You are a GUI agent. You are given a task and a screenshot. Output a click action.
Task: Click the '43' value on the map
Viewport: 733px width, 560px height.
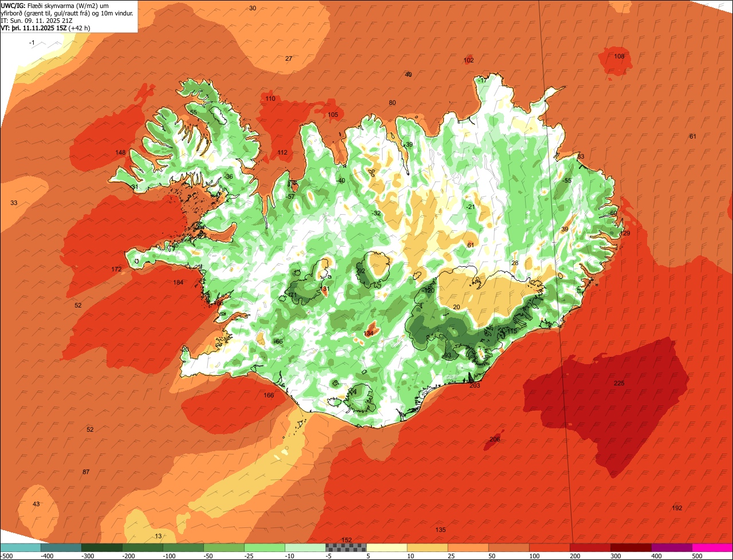tap(36, 504)
